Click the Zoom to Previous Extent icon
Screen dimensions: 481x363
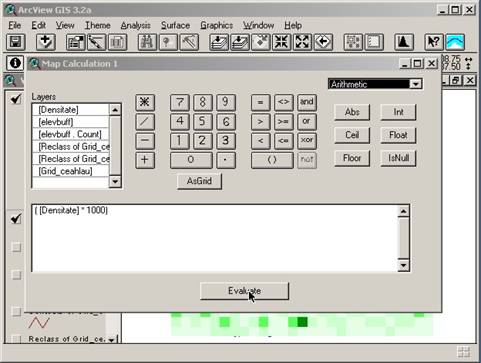pos(323,42)
